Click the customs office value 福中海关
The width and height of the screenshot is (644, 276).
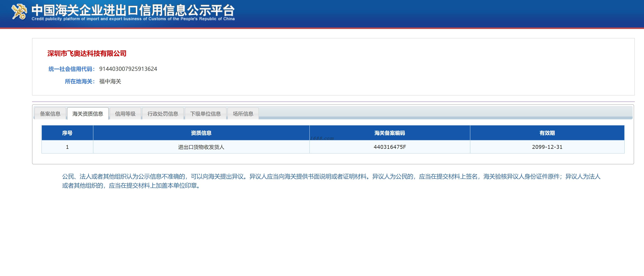click(x=110, y=81)
